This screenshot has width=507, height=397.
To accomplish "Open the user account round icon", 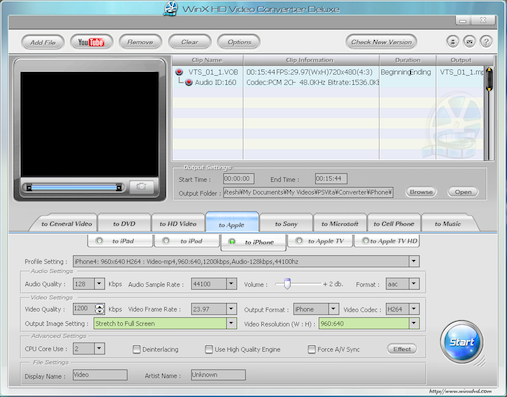I will click(x=452, y=42).
